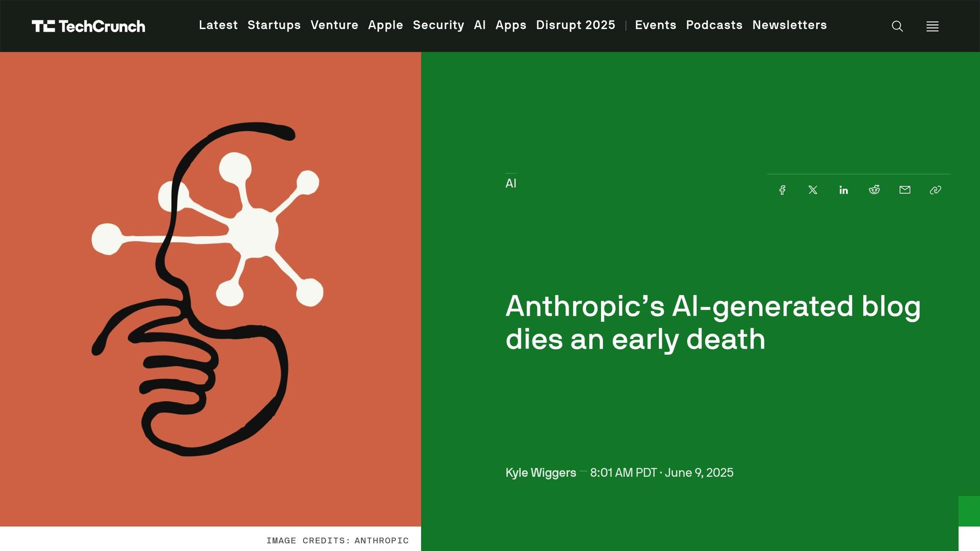Open the Startups nav item

click(274, 25)
